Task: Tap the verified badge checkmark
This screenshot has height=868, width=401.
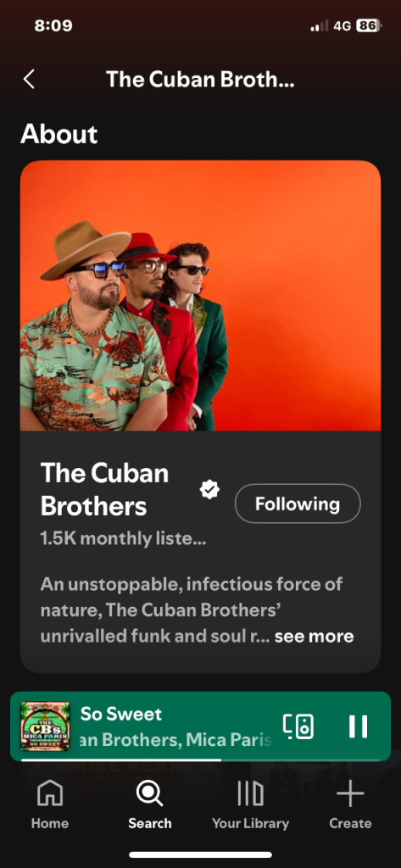Action: [x=210, y=489]
